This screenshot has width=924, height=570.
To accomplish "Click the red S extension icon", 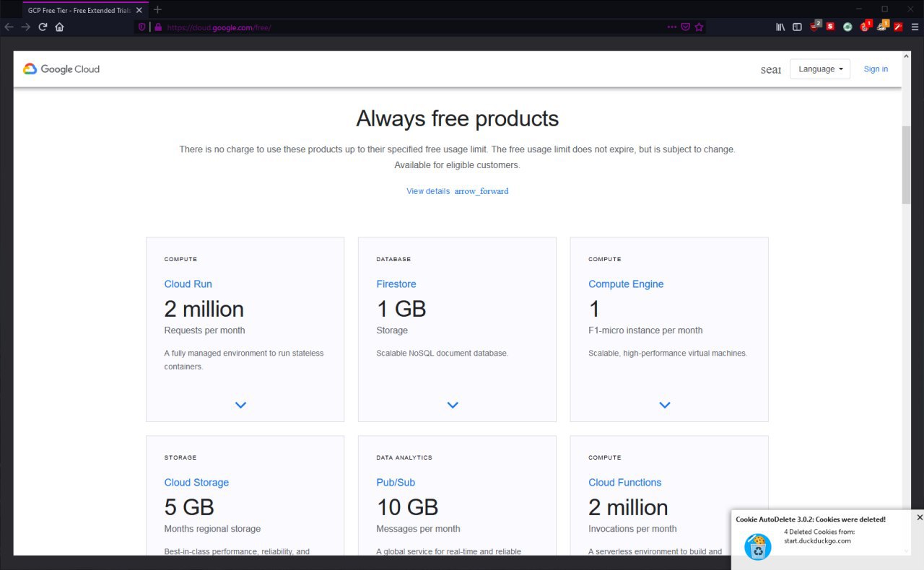I will point(831,27).
